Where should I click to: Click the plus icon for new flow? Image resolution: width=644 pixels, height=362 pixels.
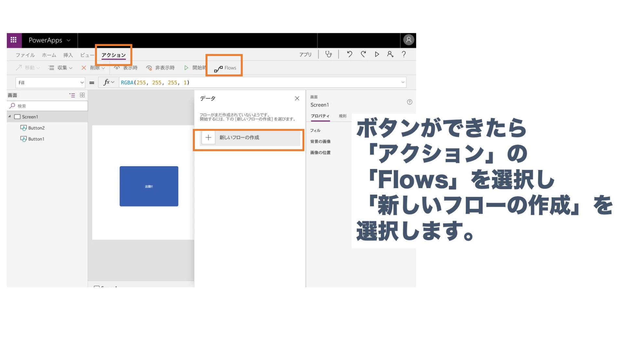click(208, 138)
